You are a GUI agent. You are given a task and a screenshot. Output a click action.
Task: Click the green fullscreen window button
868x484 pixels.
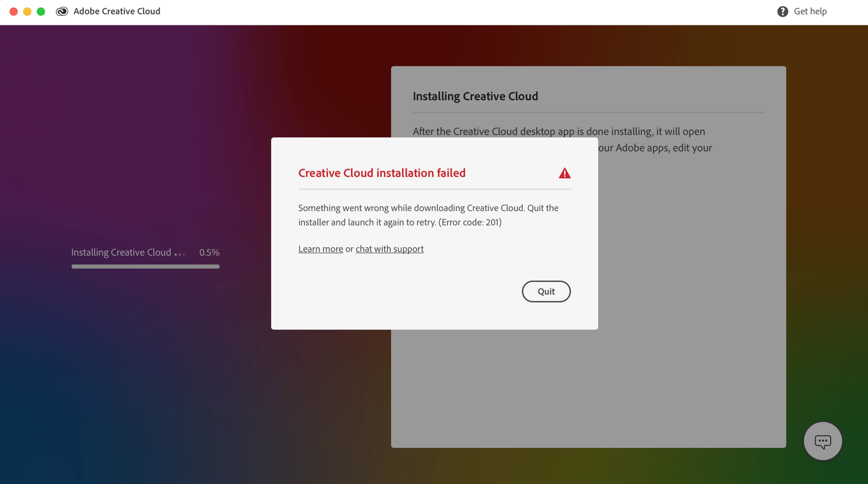41,12
